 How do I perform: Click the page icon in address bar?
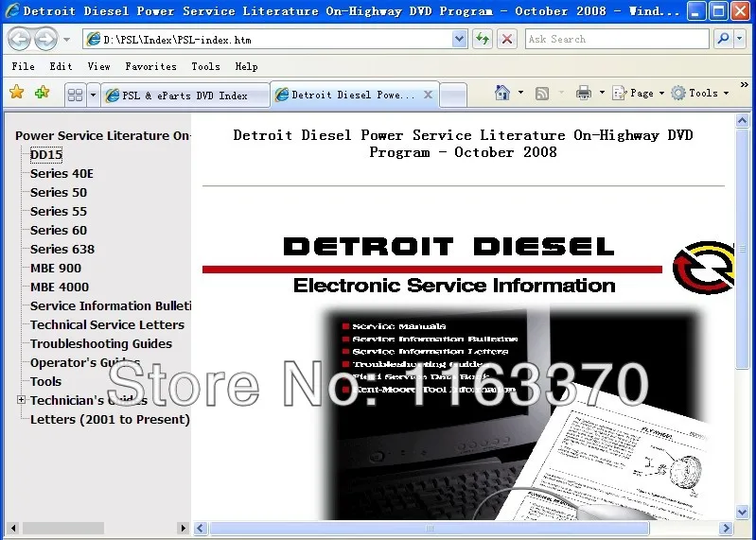[94, 40]
